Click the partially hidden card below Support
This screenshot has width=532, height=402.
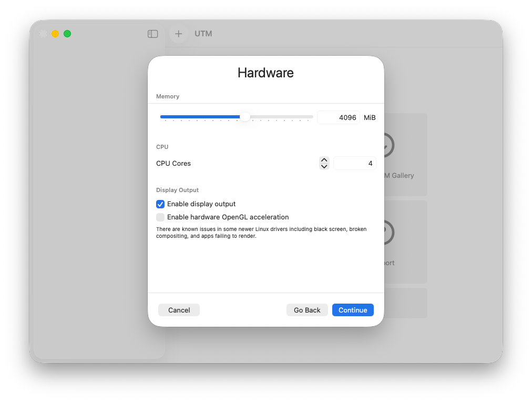coord(405,303)
